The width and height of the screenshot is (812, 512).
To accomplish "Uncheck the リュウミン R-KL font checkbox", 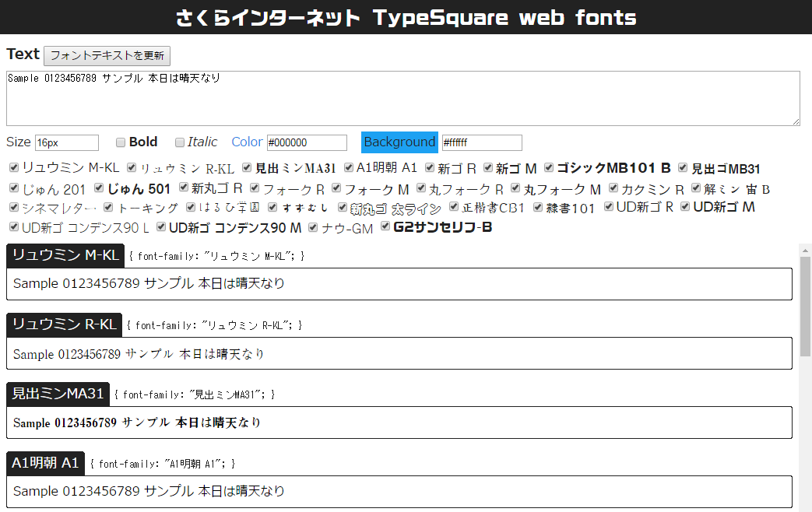I will [132, 167].
